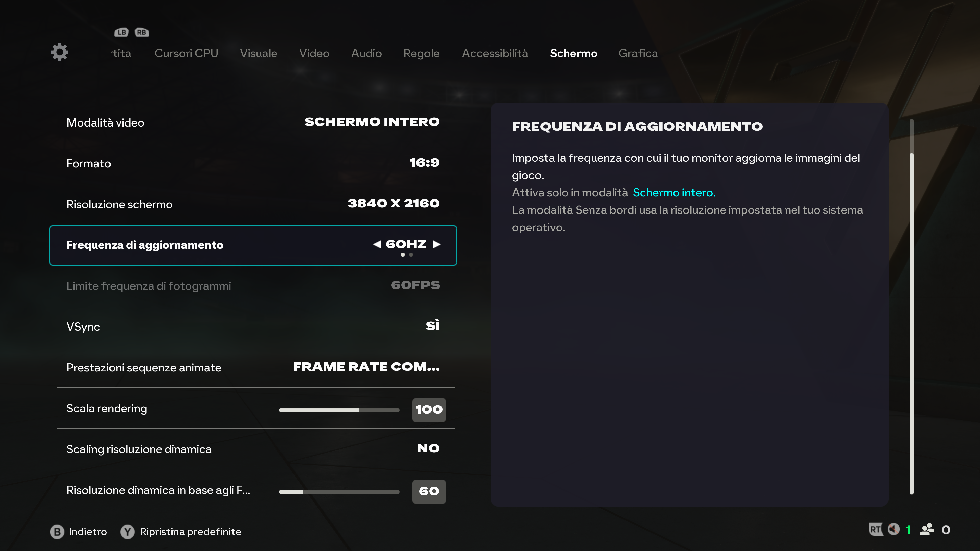Click the description panel scrollbar
The image size is (980, 551).
pos(911,306)
